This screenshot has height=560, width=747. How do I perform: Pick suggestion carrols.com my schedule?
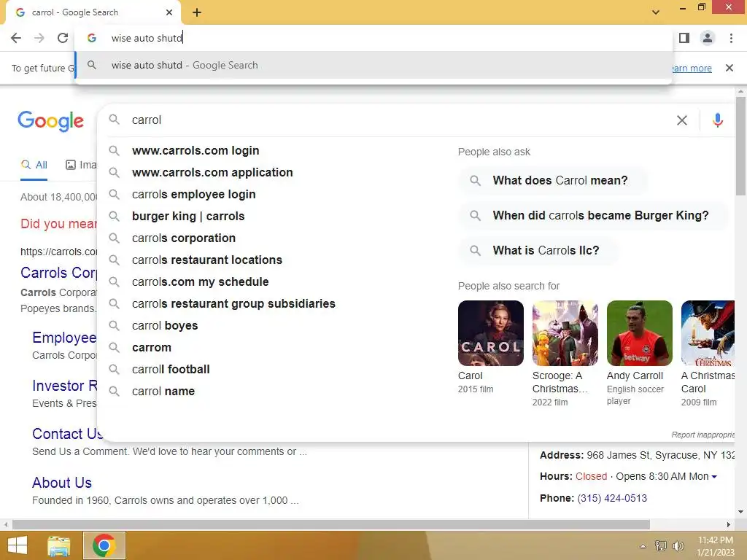coord(200,282)
